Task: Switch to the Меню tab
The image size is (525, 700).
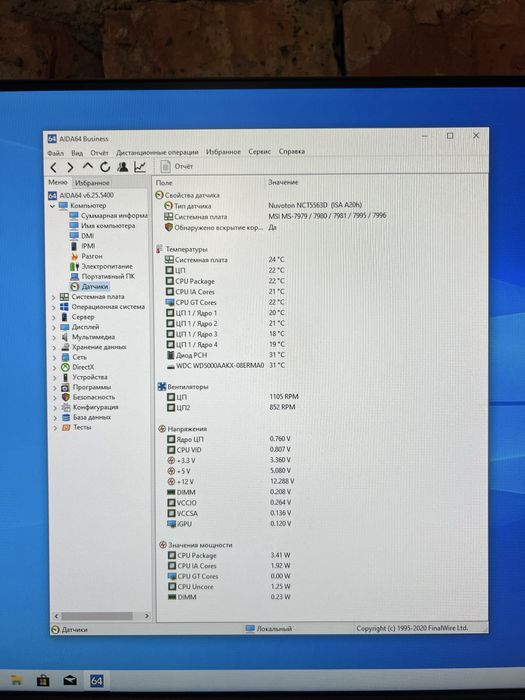Action: tap(58, 182)
